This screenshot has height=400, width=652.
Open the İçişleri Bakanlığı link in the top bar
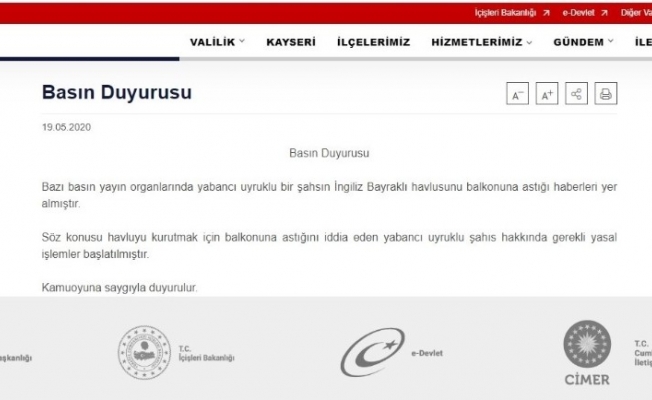pyautogui.click(x=507, y=13)
